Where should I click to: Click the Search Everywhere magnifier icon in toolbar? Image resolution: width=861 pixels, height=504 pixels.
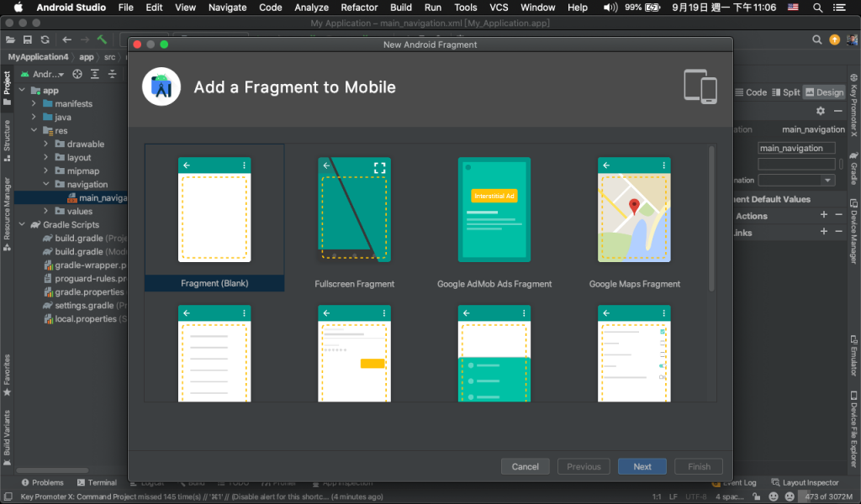(817, 39)
